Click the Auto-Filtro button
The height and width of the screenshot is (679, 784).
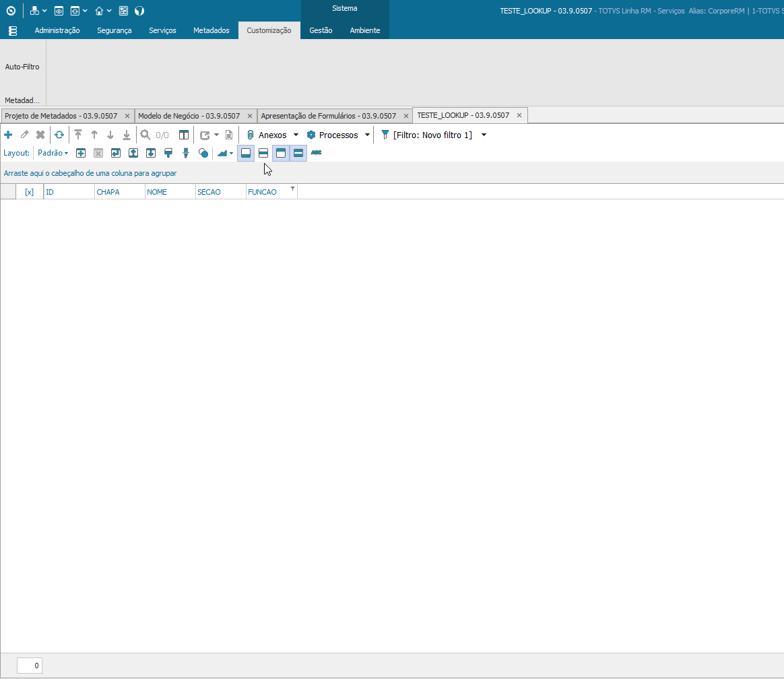22,67
